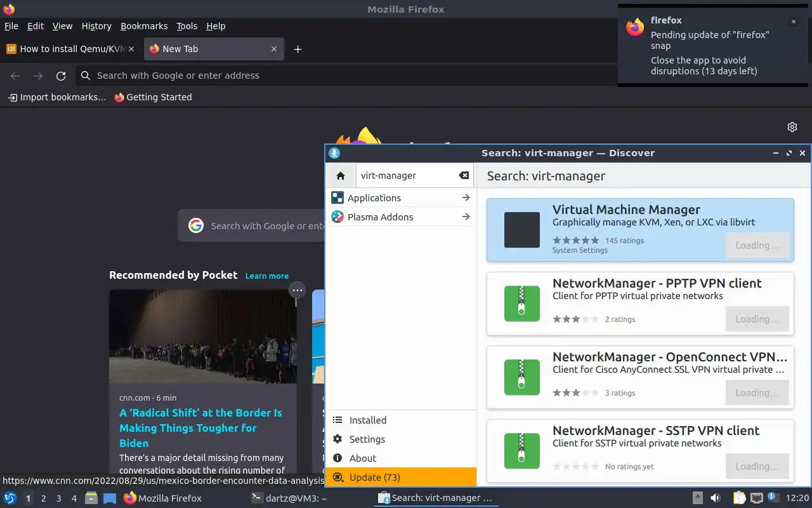Viewport: 812px width, 508px height.
Task: Open Firefox new tab settings gear
Action: [x=792, y=127]
